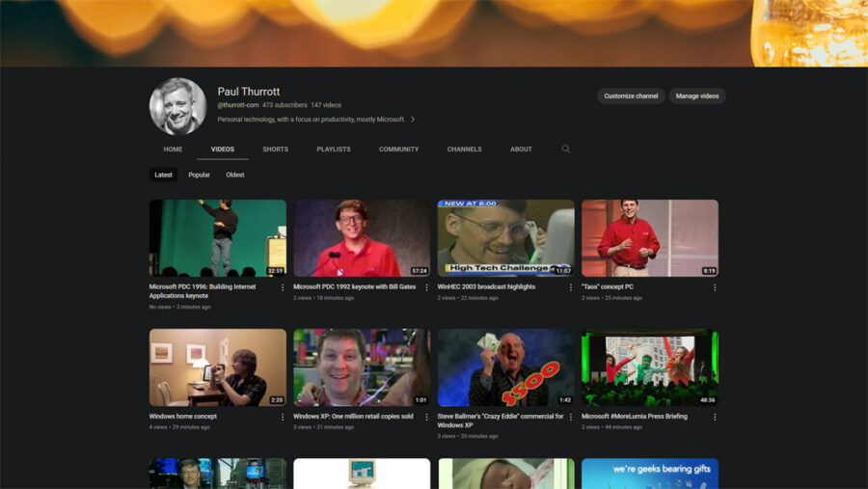
Task: Click the Paul Thurrott channel name
Action: pos(249,92)
